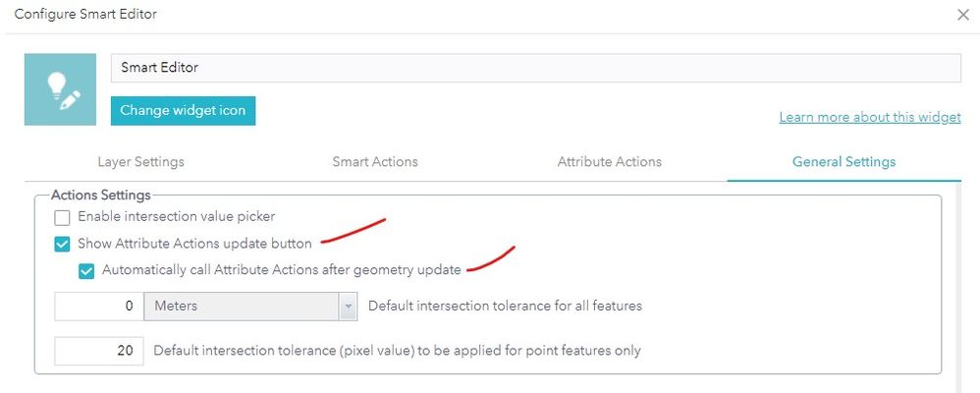
Task: Click the Configure Smart Editor title text
Action: pos(85,15)
